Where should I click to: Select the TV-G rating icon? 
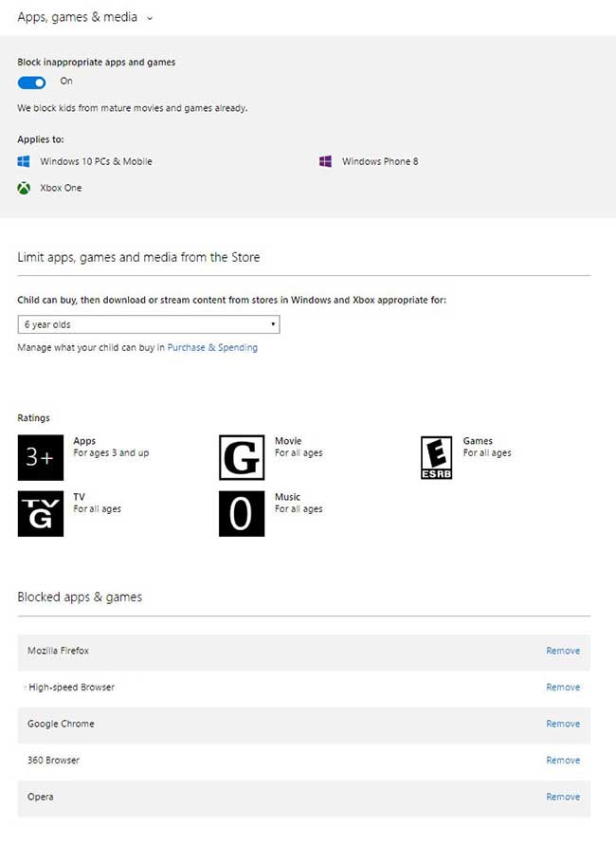pos(40,513)
